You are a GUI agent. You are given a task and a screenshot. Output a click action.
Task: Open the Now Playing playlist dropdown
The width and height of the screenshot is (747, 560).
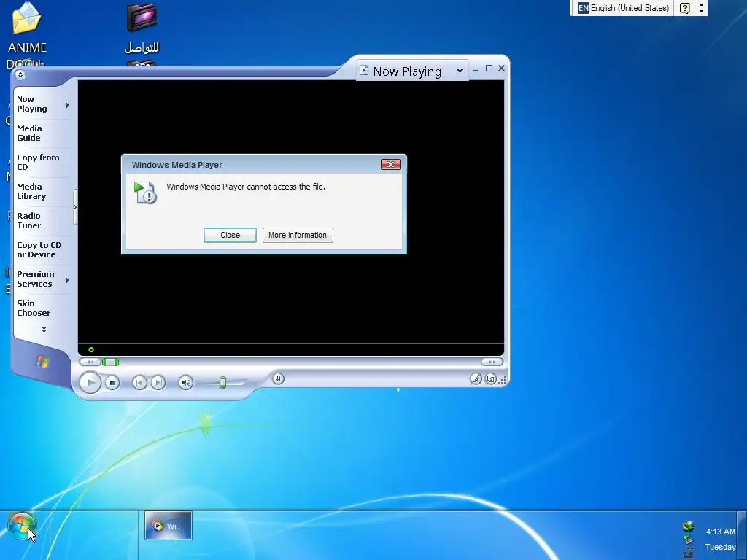pos(460,71)
